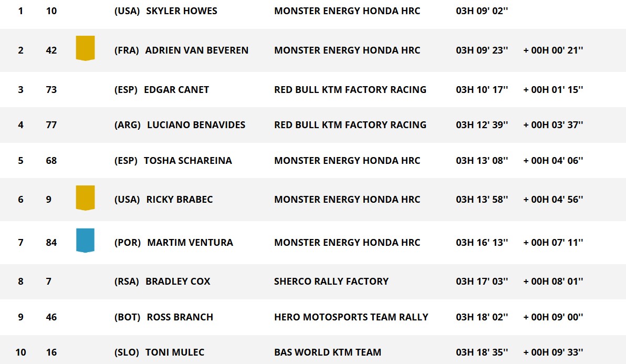
Task: Click Monster Energy Honda HRC for Ventura
Action: tap(347, 243)
